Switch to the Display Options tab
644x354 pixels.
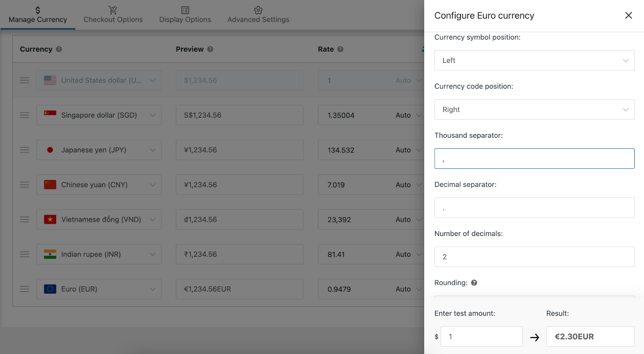(185, 15)
